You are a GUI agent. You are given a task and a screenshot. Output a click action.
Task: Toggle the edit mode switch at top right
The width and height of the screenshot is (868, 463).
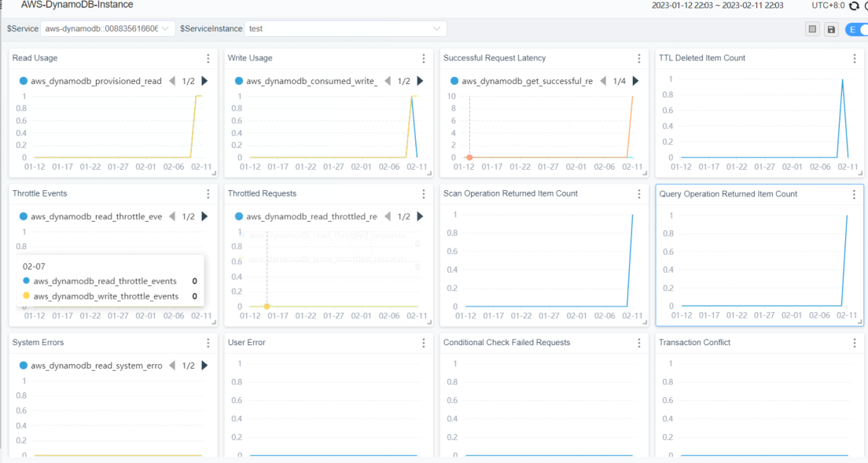[x=857, y=29]
